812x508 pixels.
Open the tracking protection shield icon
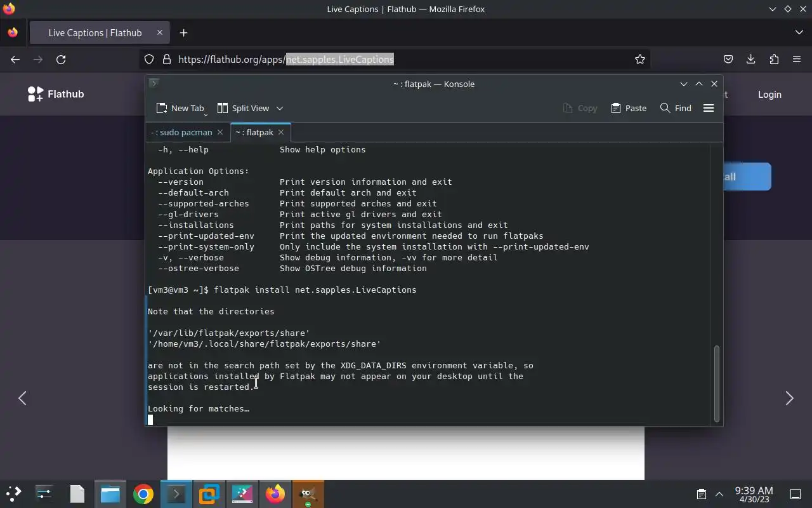tap(149, 59)
